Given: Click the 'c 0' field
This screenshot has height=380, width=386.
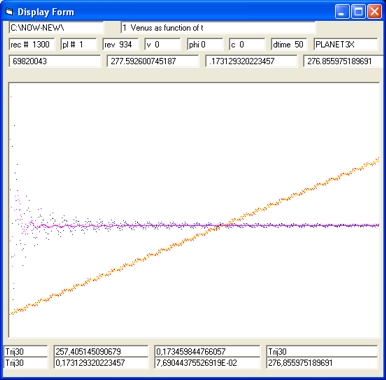Looking at the screenshot, I should pyautogui.click(x=247, y=44).
